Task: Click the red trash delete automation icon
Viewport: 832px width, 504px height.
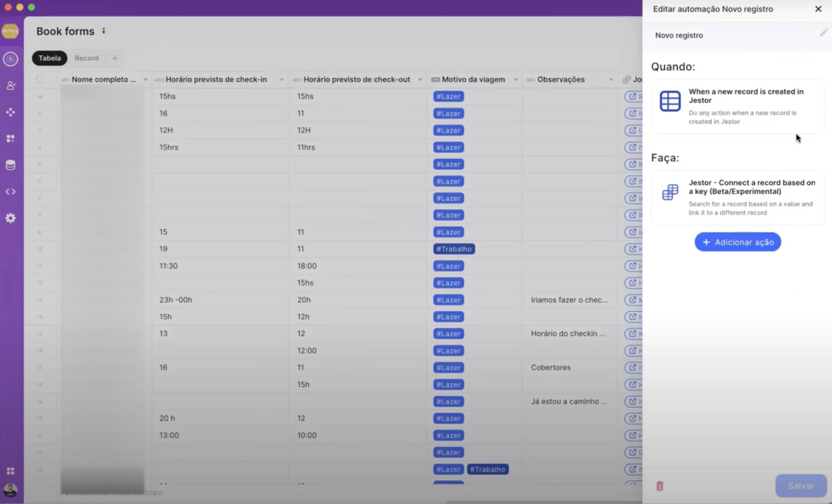Action: (x=660, y=486)
